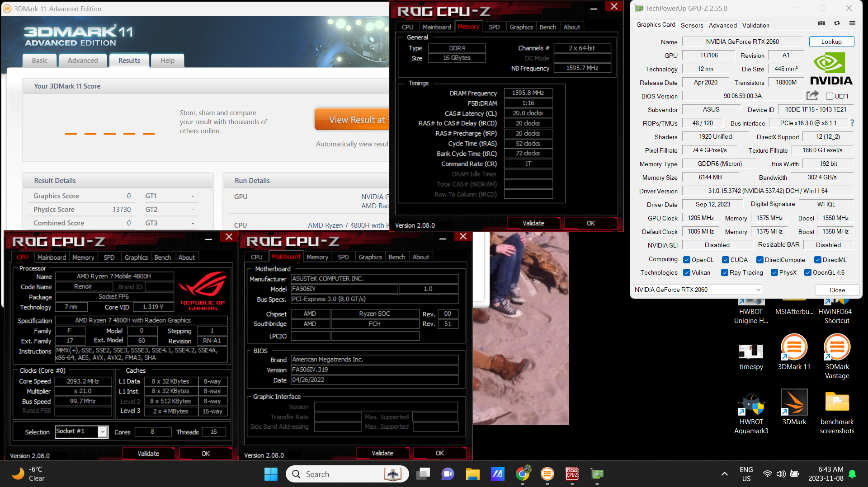Toggle the DirectCompute checkbox
Viewport: 868px width, 487px height.
[760, 260]
